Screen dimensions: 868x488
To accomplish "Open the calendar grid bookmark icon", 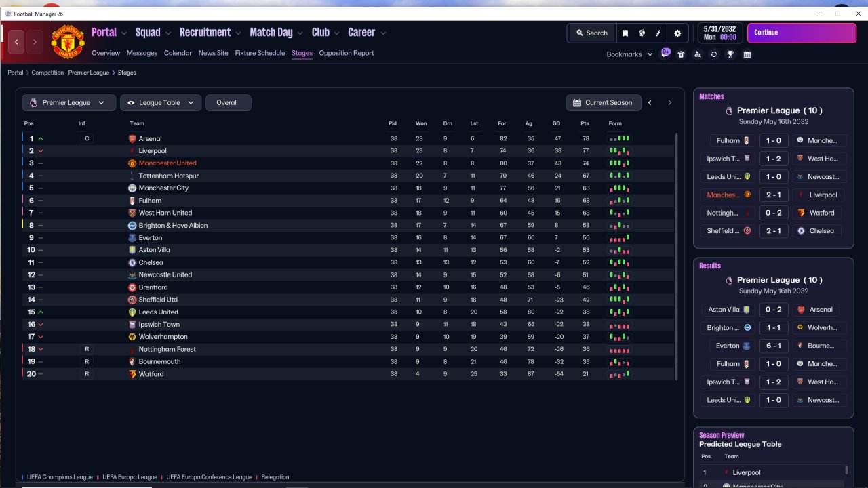I will pos(747,54).
